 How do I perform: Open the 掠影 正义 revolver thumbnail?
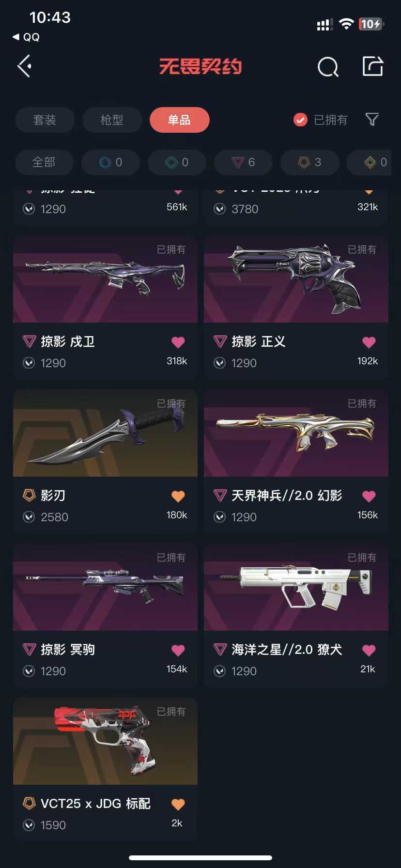coord(296,279)
